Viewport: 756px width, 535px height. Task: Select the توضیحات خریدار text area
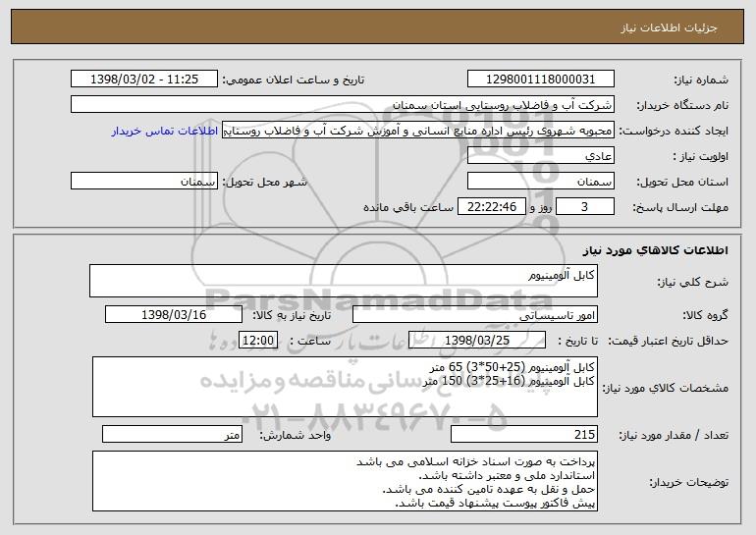(345, 481)
